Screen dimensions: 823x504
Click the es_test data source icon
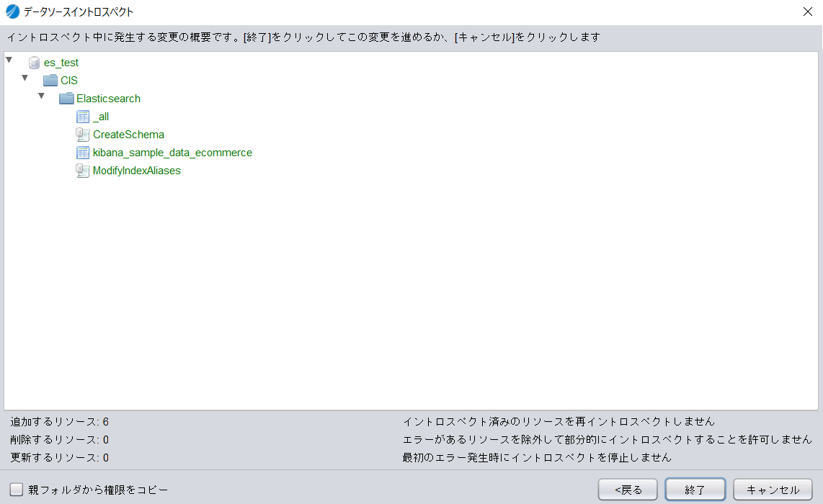click(34, 63)
